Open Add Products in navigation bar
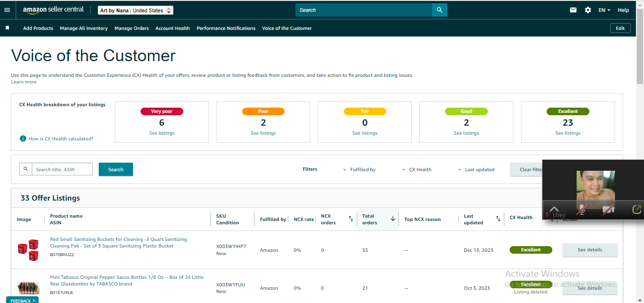Viewport: 644px width, 303px height. [x=38, y=28]
